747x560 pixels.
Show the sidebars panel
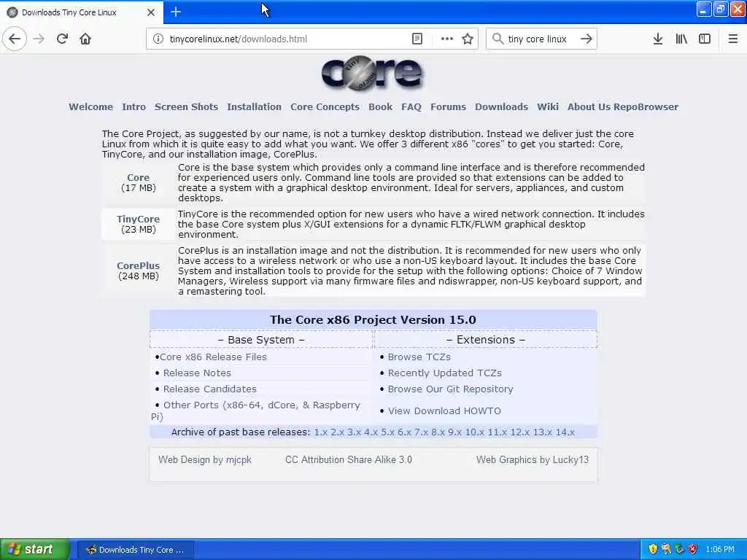(705, 39)
